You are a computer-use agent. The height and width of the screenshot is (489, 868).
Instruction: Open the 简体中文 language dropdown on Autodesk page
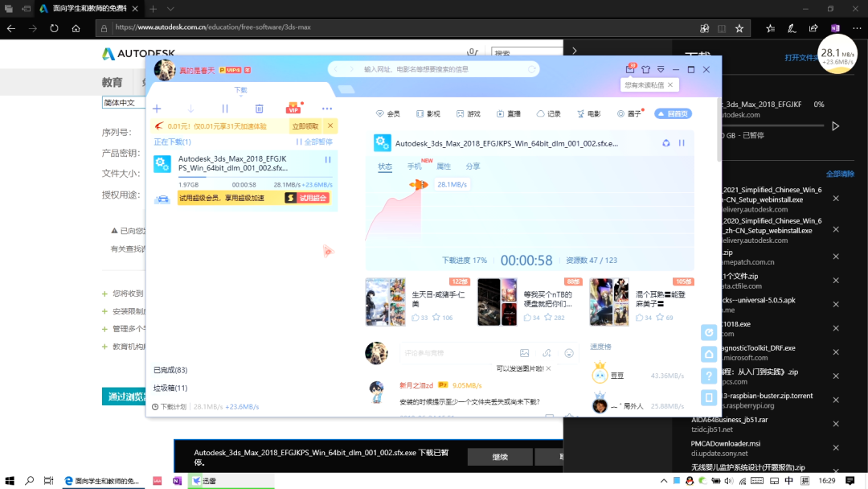click(x=123, y=102)
